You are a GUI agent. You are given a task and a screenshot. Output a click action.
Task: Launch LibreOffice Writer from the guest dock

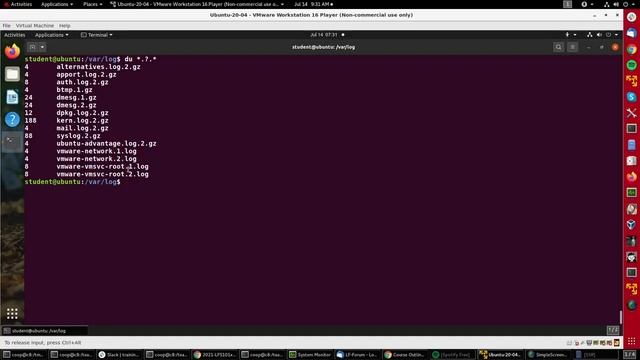click(12, 97)
